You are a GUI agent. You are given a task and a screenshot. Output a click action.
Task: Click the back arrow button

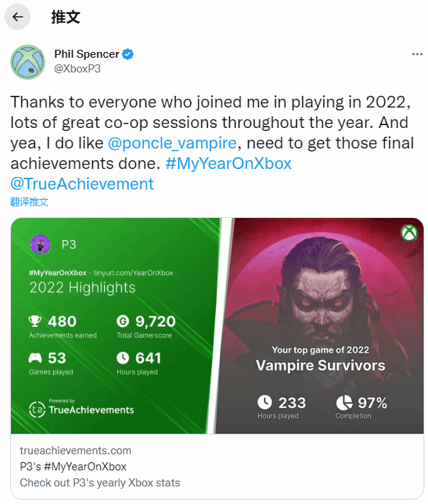pos(18,17)
